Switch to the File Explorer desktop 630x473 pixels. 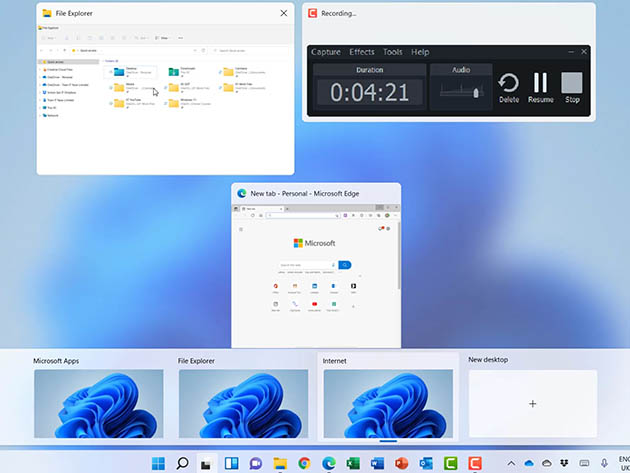[243, 403]
